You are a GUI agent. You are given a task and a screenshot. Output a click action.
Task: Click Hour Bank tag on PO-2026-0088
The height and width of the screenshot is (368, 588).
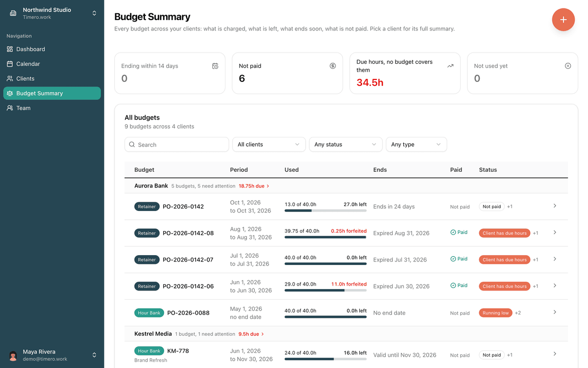point(149,313)
